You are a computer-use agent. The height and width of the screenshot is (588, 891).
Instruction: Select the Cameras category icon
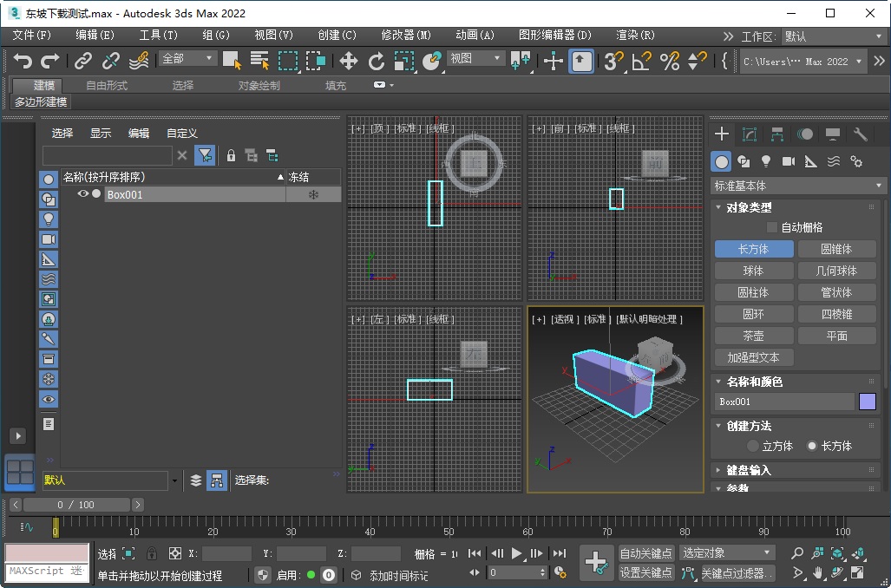pos(789,161)
